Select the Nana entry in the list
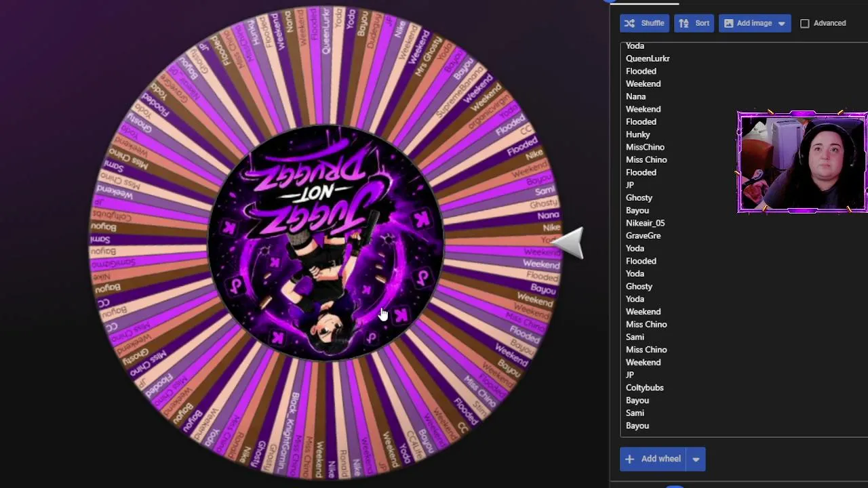This screenshot has width=868, height=488. click(635, 96)
